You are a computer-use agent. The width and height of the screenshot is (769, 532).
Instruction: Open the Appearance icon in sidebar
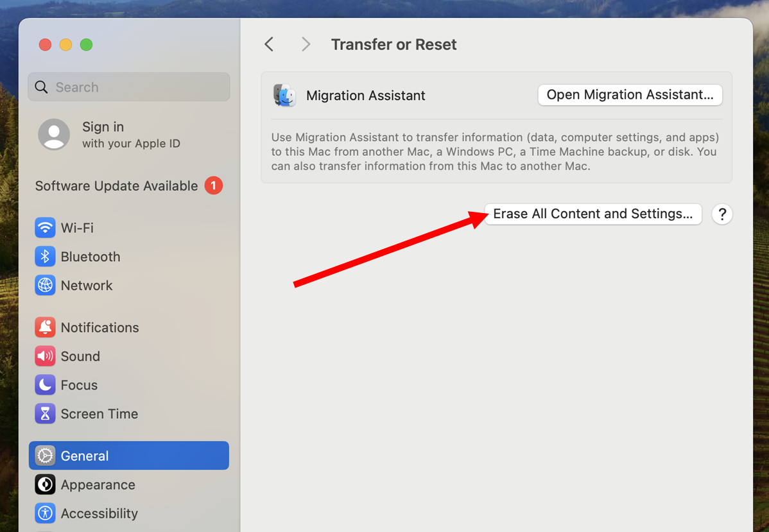pyautogui.click(x=45, y=485)
